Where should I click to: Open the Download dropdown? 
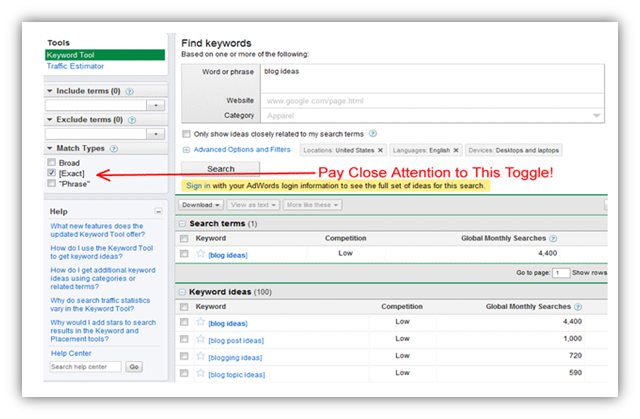pos(201,205)
